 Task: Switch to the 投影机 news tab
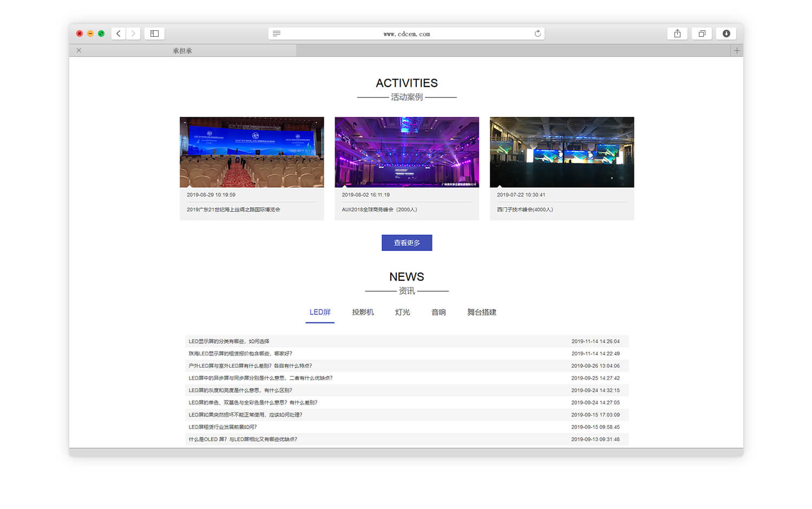[x=363, y=312]
